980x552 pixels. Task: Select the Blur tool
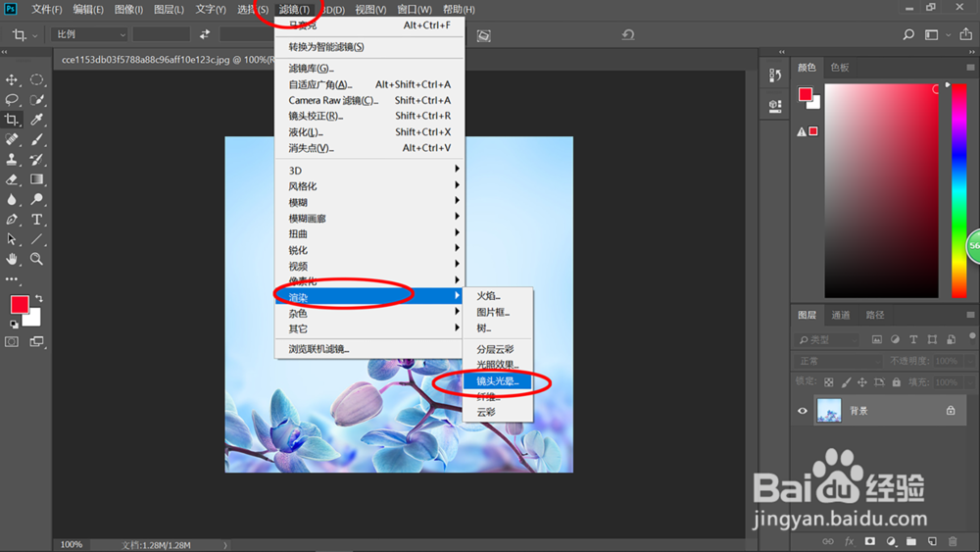12,199
